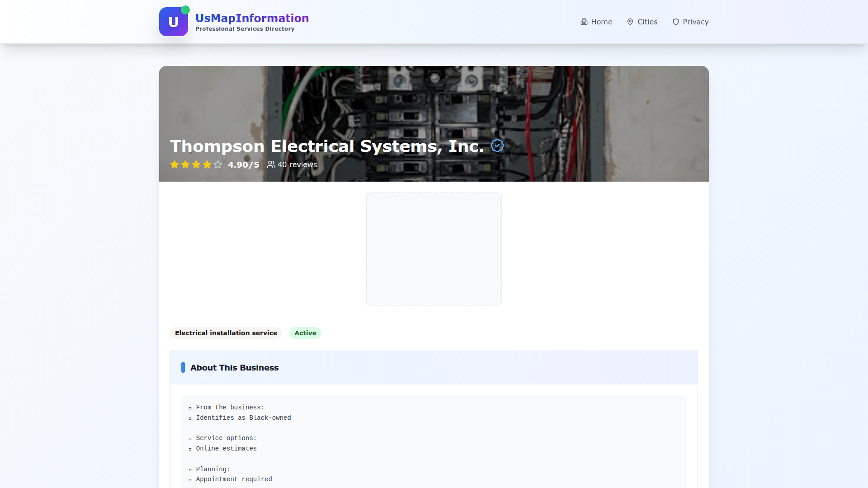
Task: Click the empty ad placeholder box
Action: coord(434,249)
